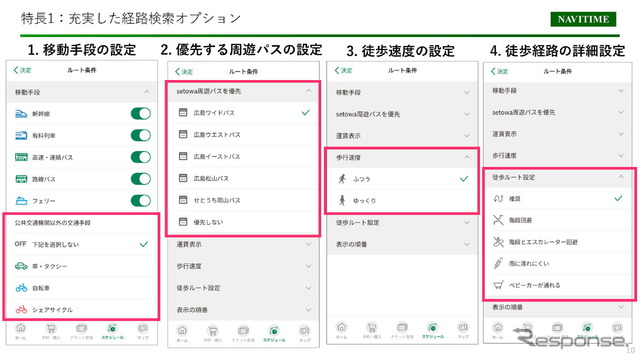
Task: Expand 表示の順番 in panel 3
Action: coord(402,244)
